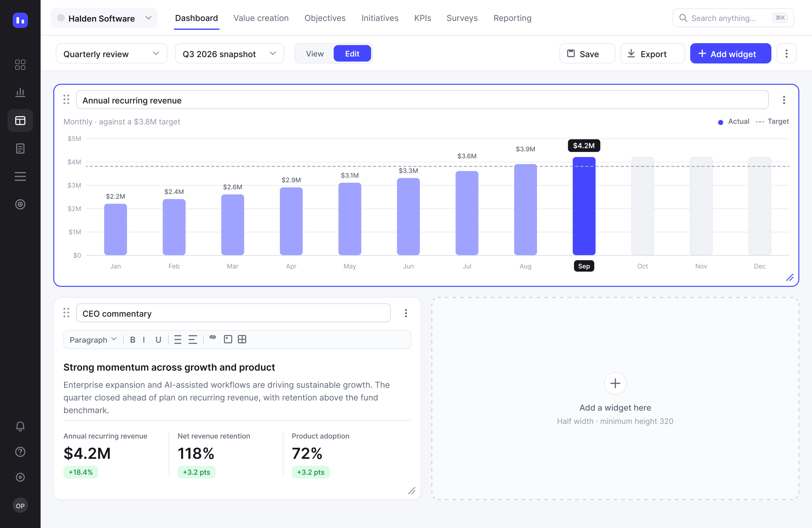Open the target goals sidebar icon

click(x=20, y=204)
